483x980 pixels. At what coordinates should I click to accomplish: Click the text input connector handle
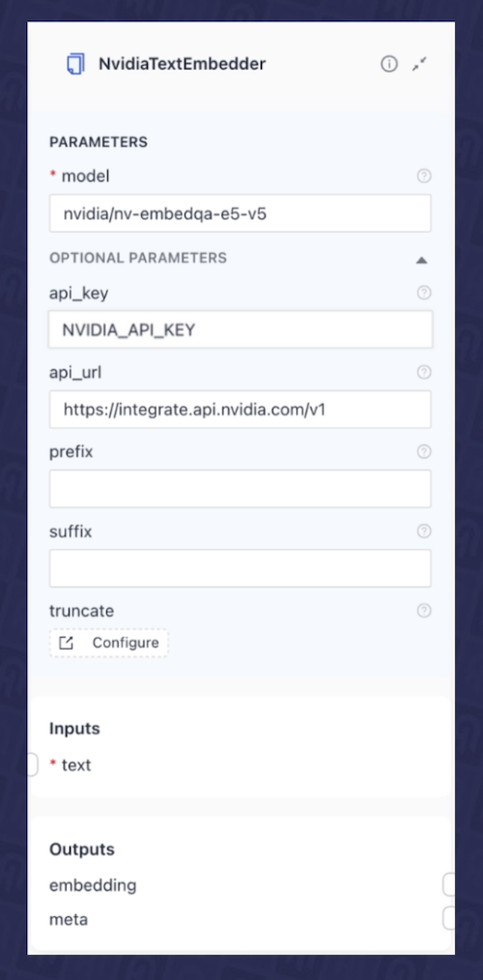[x=33, y=764]
